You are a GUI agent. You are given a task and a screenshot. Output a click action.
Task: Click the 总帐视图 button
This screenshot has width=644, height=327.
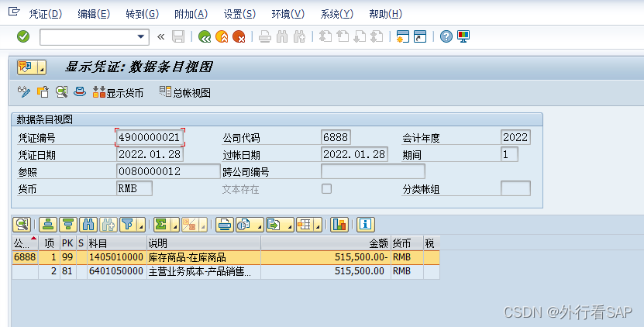click(x=184, y=92)
